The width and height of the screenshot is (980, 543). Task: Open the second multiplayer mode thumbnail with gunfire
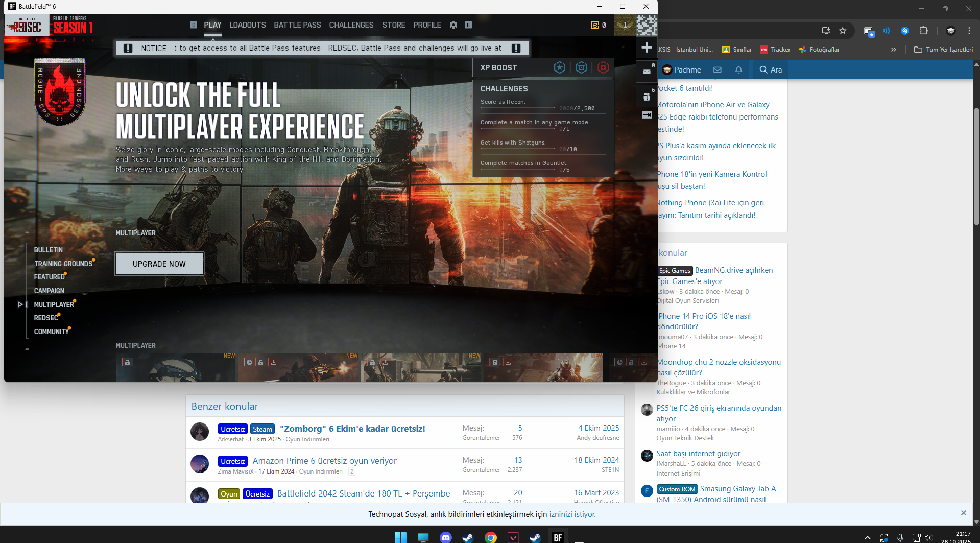point(299,367)
